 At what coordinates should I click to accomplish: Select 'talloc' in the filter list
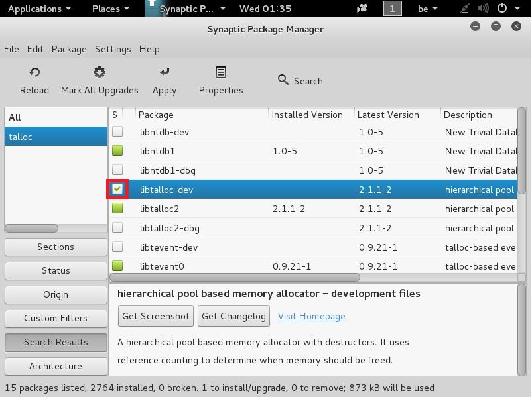coord(56,137)
